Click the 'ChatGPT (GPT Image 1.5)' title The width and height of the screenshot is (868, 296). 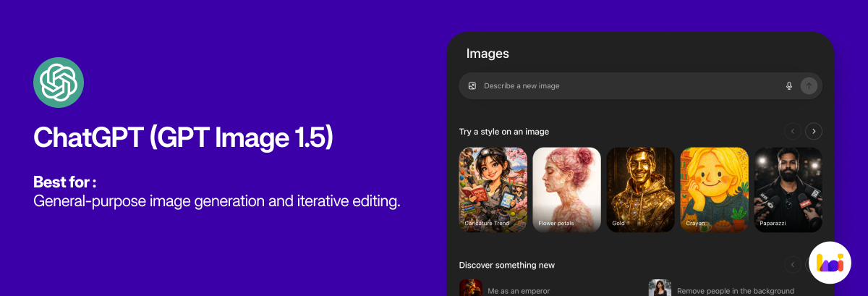coord(183,138)
